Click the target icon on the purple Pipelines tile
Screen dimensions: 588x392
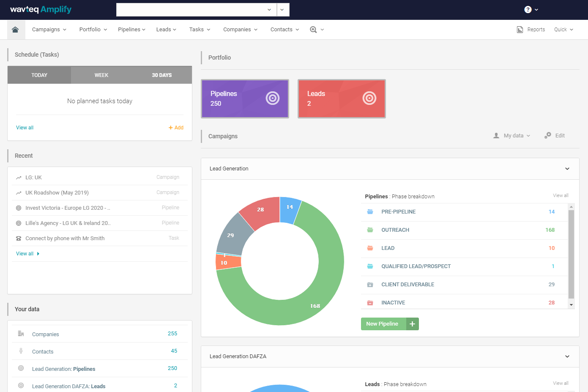coord(272,98)
